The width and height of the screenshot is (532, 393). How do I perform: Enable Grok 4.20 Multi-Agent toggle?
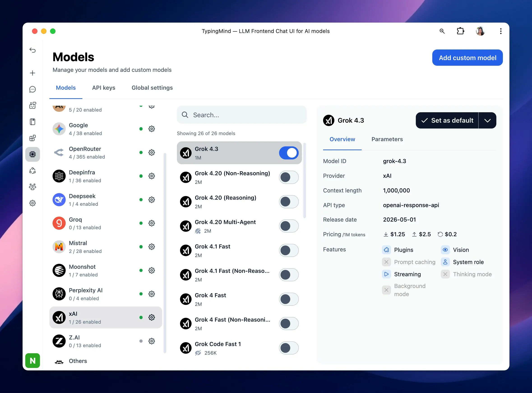coord(289,226)
